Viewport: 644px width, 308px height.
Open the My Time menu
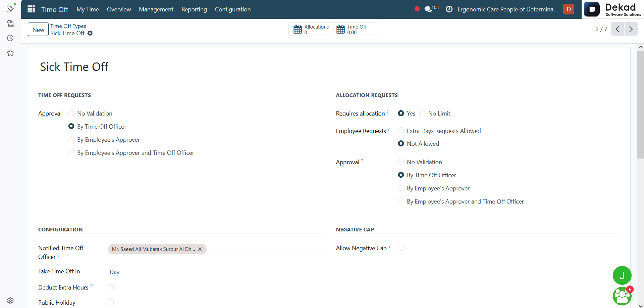point(88,9)
